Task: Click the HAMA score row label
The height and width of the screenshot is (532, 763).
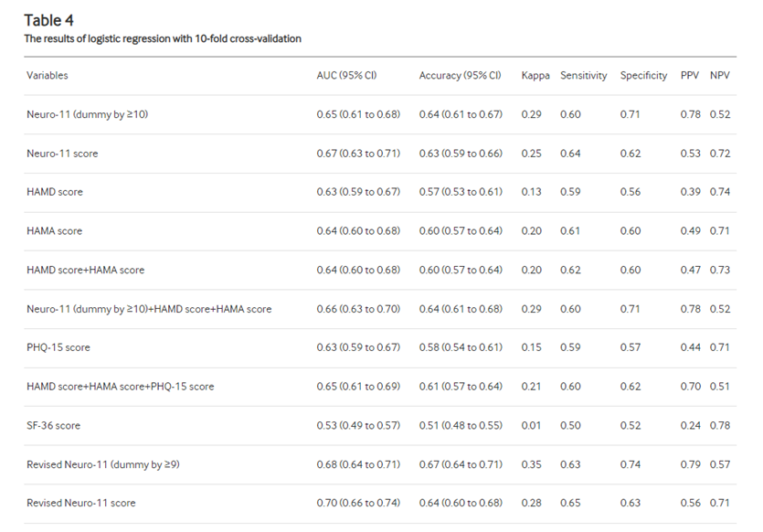Action: click(55, 230)
